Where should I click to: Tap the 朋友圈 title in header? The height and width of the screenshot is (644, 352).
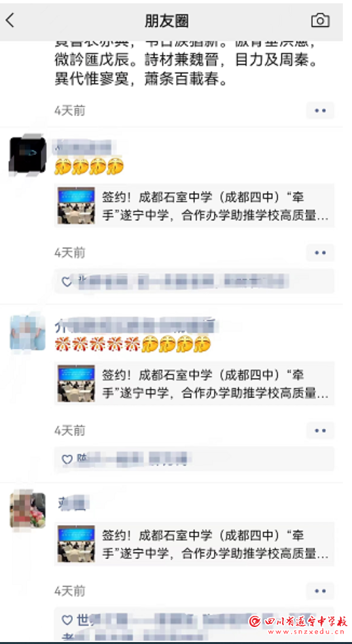click(167, 20)
